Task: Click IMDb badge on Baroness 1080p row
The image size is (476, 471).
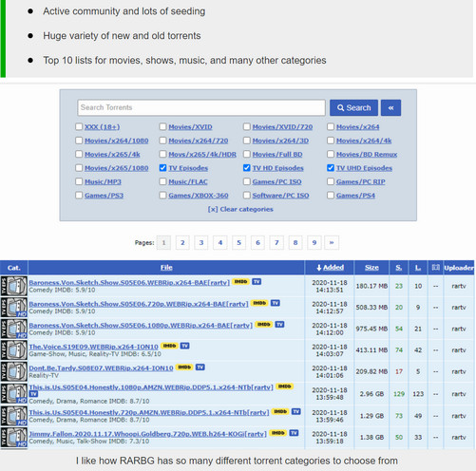Action: [x=264, y=325]
